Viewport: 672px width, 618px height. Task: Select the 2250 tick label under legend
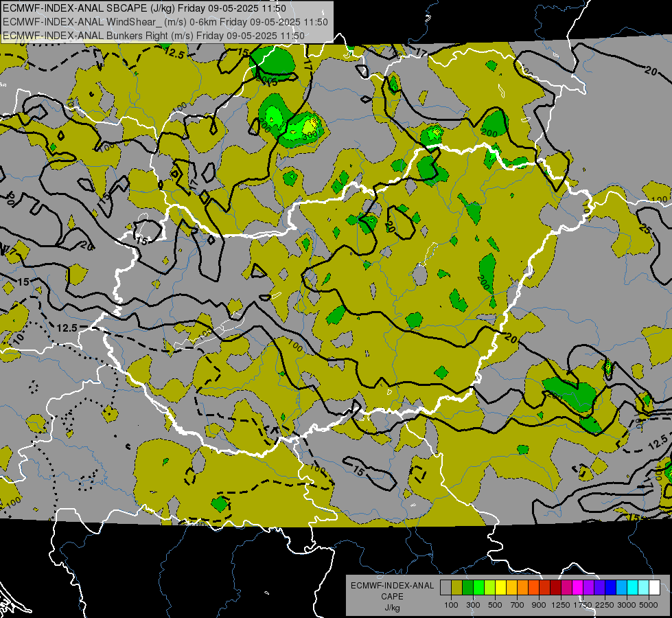click(604, 605)
